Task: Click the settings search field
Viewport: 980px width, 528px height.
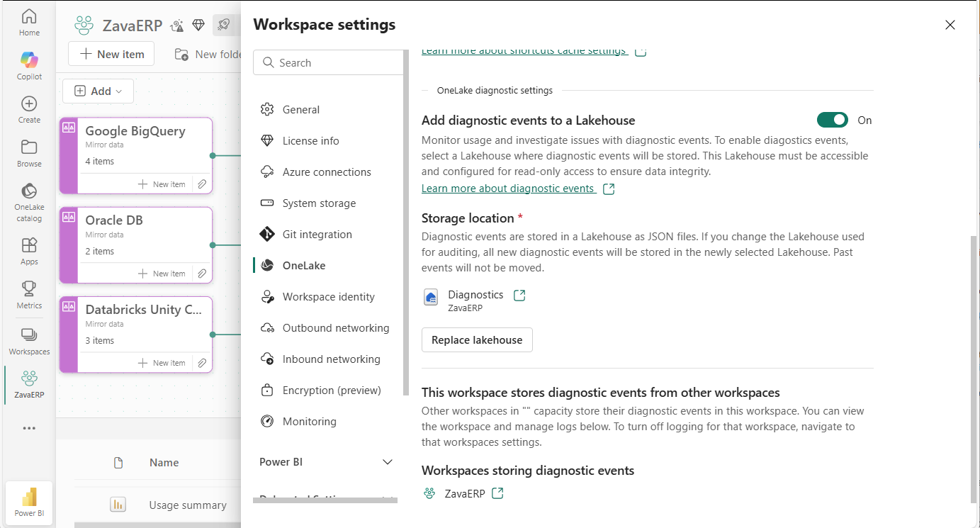Action: pyautogui.click(x=328, y=62)
